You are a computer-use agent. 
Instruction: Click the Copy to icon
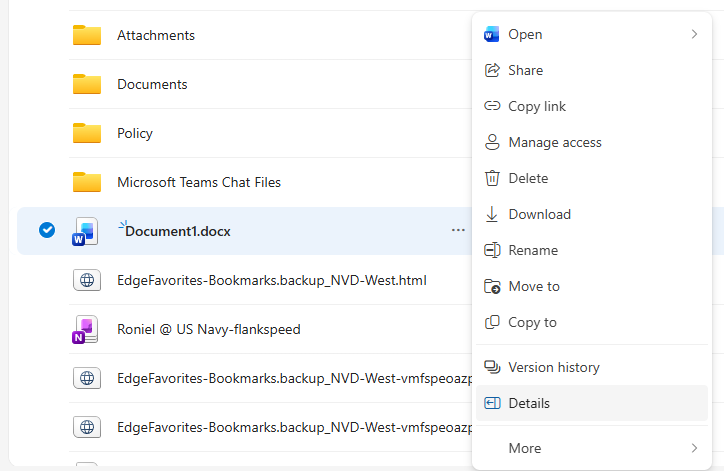(x=492, y=322)
